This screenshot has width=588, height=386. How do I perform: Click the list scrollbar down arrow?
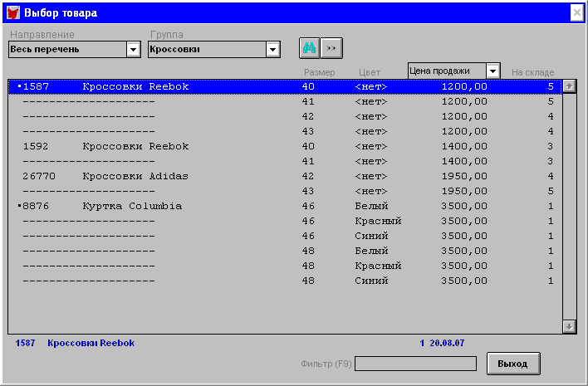click(569, 326)
